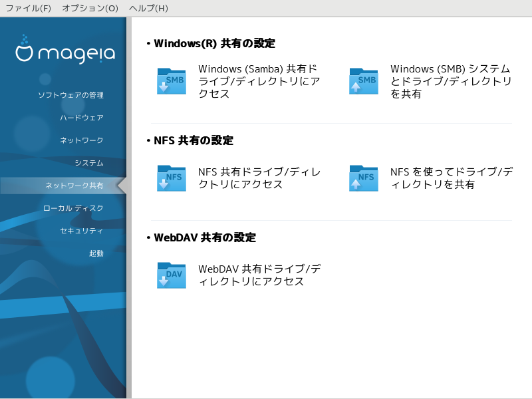This screenshot has width=532, height=399.
Task: Open WebDAV 共有ドライブ/ディレクトリにアクセス link
Action: [259, 275]
